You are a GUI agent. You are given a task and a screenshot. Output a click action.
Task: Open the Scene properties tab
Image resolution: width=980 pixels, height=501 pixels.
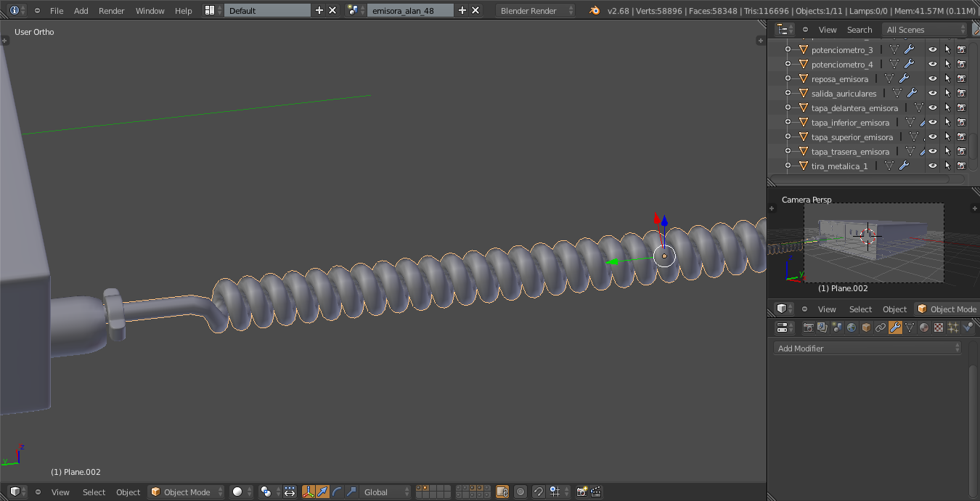(x=837, y=327)
